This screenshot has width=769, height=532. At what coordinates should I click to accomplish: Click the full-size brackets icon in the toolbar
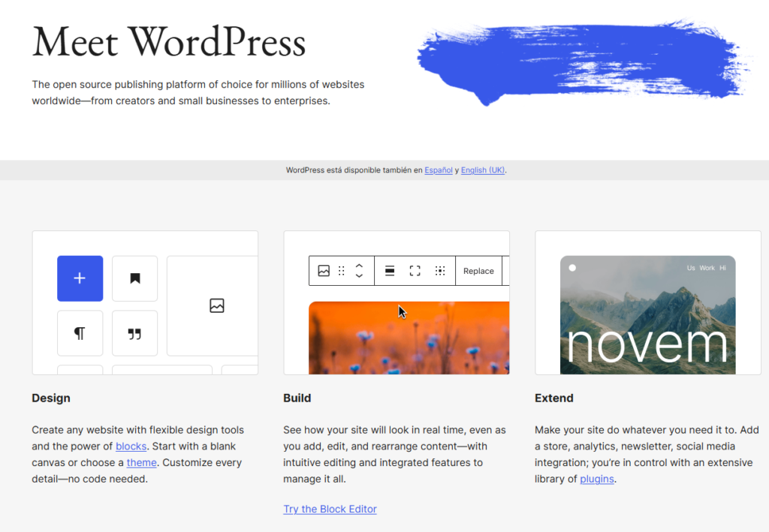click(x=415, y=271)
